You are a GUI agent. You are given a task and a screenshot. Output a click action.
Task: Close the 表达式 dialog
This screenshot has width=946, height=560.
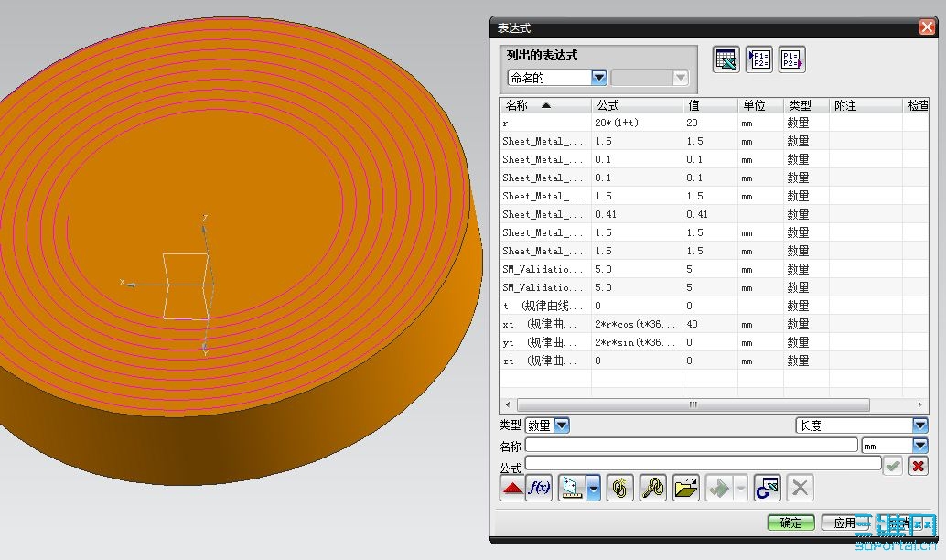pos(927,27)
